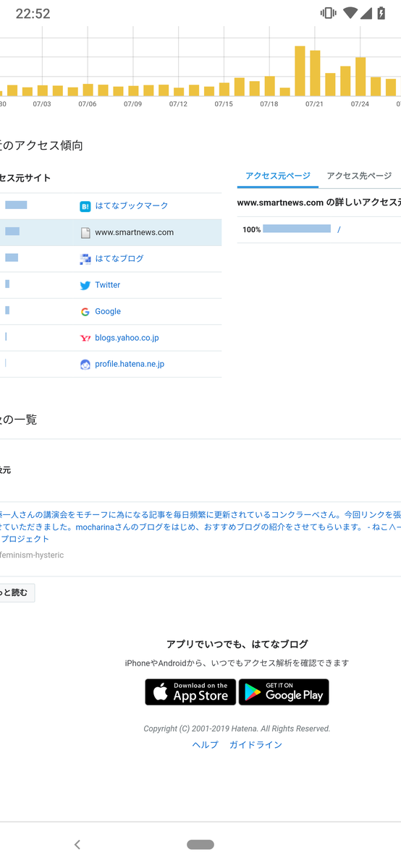Screen dimensions: 401x868
Task: Open the Google referrer link
Action: (108, 312)
